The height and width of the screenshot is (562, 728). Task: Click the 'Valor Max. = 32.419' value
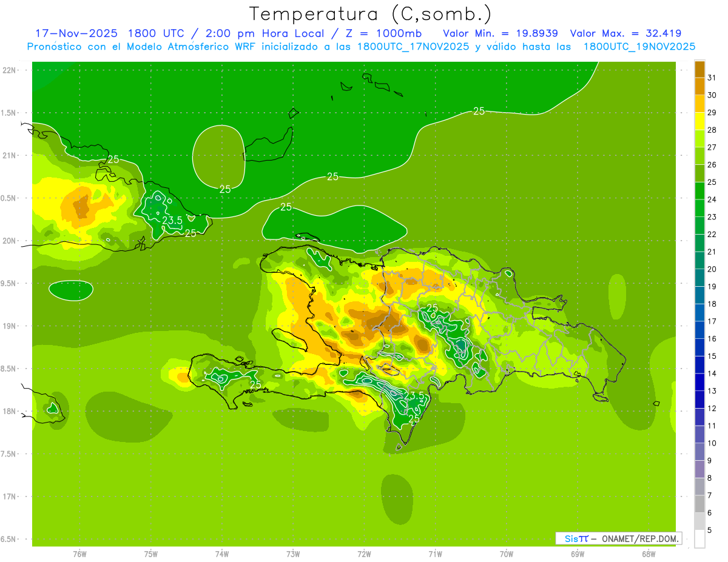coord(625,33)
